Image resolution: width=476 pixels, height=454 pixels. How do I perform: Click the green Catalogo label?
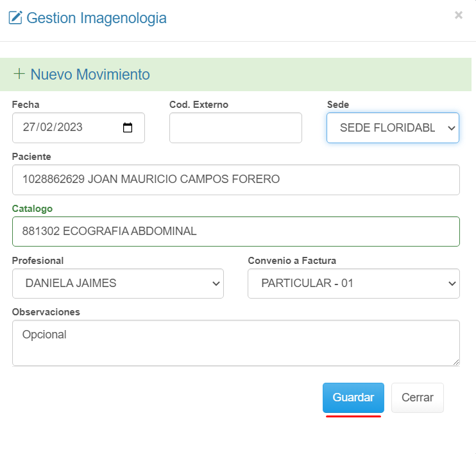click(x=32, y=209)
